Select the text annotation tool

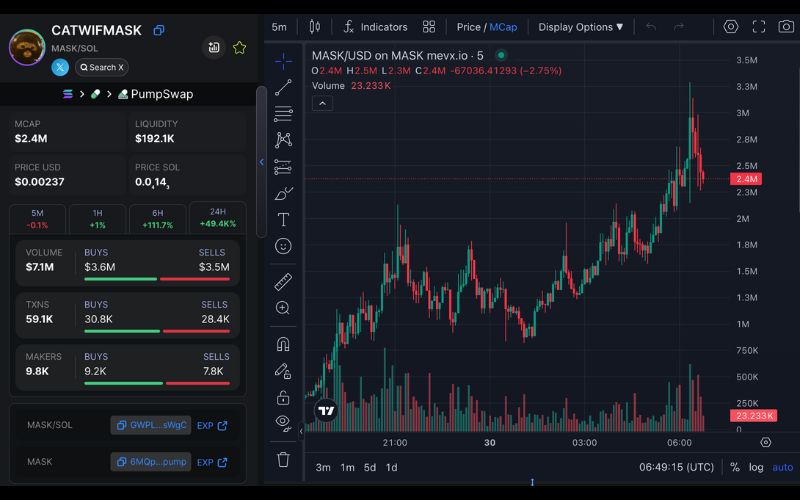pos(283,220)
